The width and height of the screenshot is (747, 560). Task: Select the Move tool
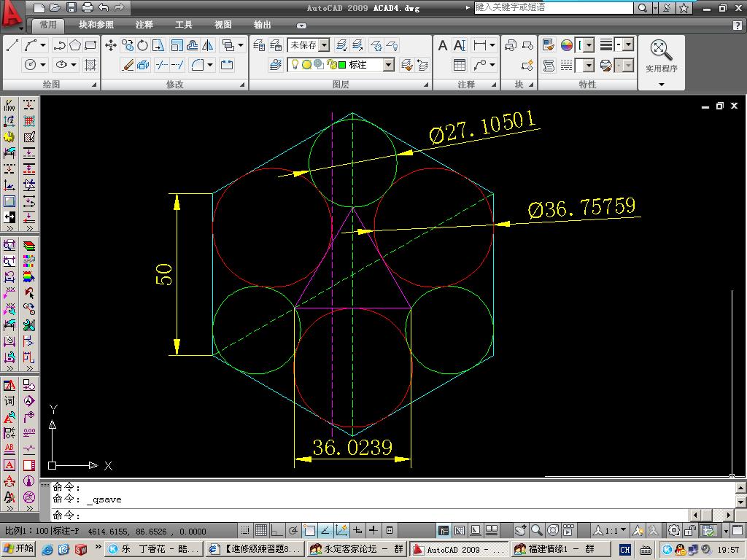(111, 45)
